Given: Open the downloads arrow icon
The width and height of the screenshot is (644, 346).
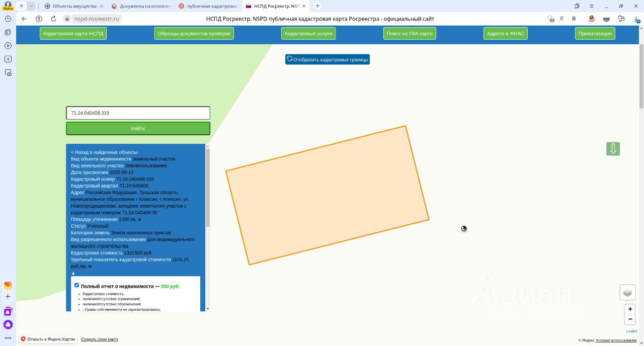Looking at the screenshot, I should (636, 19).
